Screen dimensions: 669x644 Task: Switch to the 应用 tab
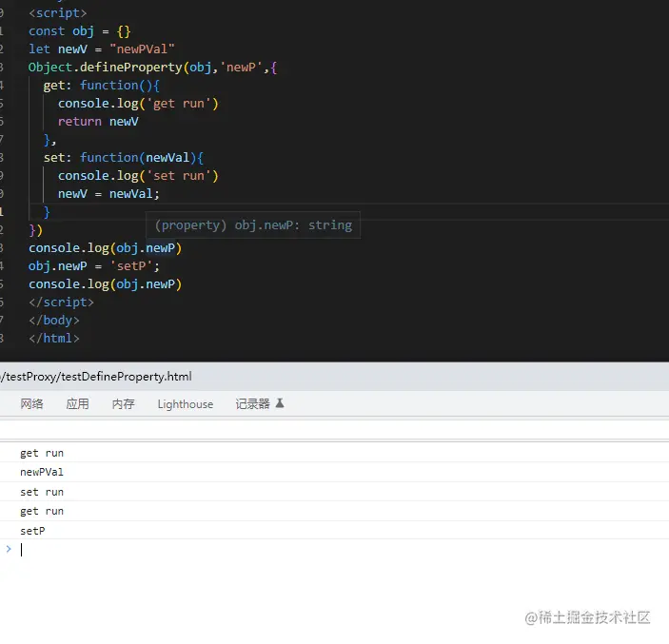(77, 403)
